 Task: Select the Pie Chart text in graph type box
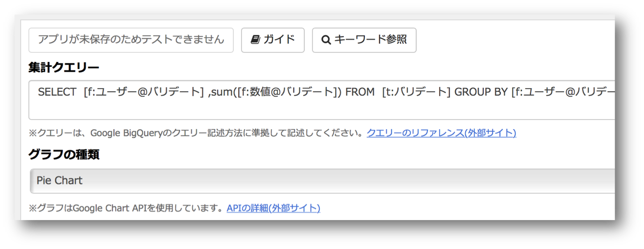tap(59, 181)
